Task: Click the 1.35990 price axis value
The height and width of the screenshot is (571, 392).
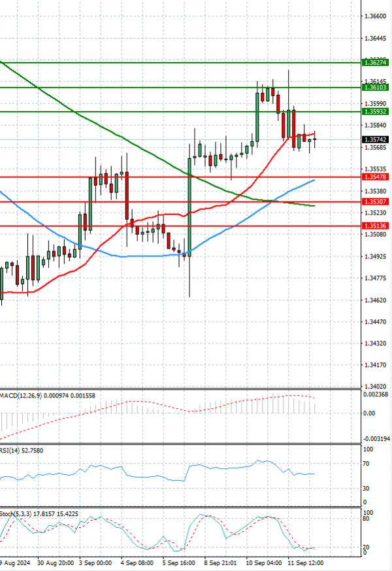Action: pos(375,104)
